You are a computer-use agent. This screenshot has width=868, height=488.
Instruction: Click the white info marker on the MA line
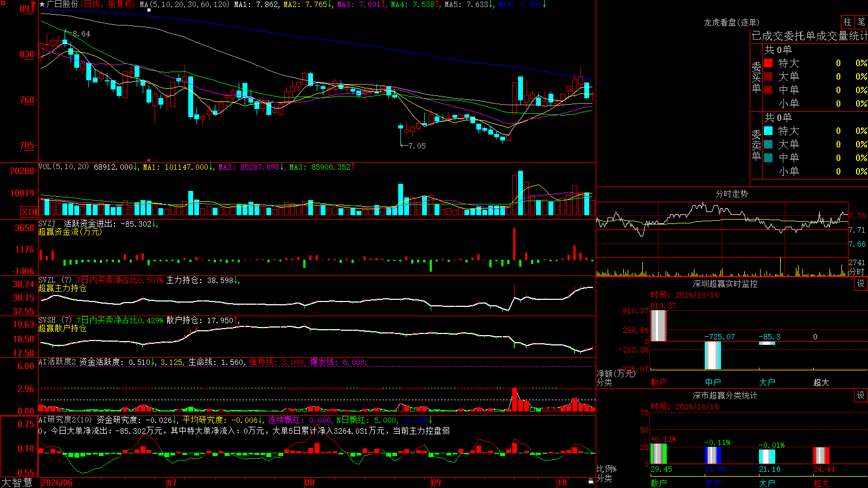click(x=149, y=10)
